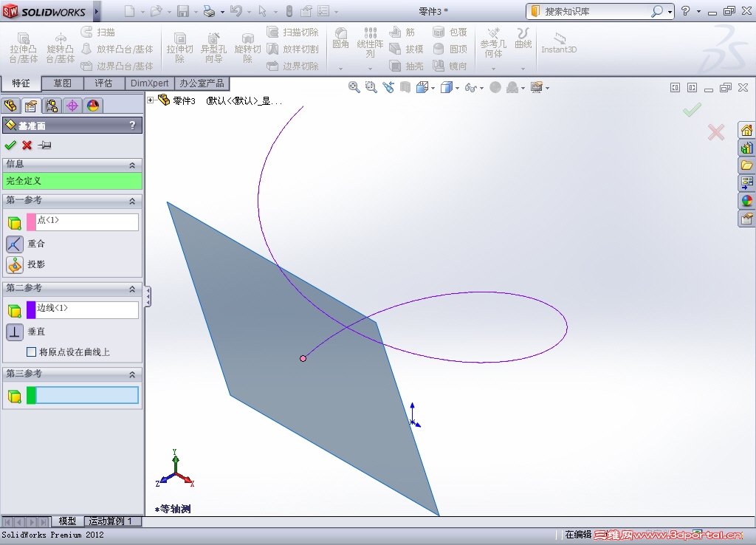756x545 pixels.
Task: Toggle the Coincident (重合) constraint for first reference
Action: pyautogui.click(x=15, y=244)
